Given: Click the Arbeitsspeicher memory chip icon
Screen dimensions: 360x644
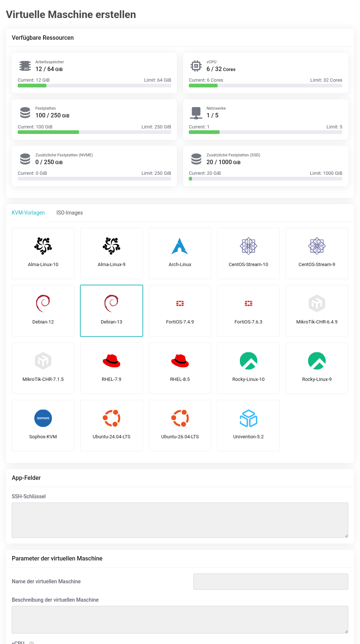Looking at the screenshot, I should point(25,66).
